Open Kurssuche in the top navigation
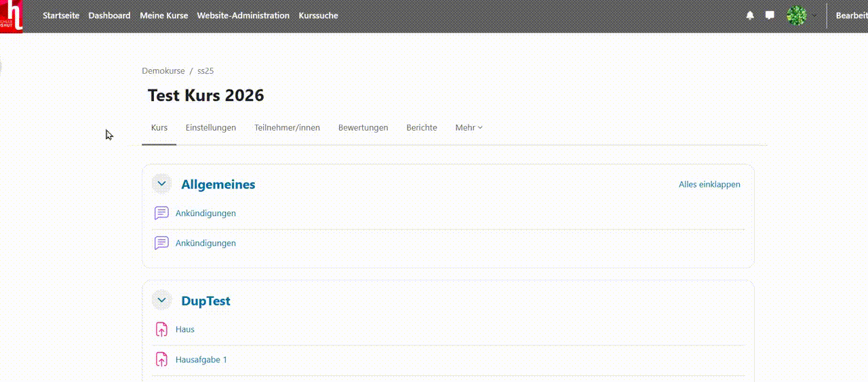This screenshot has height=382, width=868. [x=318, y=16]
